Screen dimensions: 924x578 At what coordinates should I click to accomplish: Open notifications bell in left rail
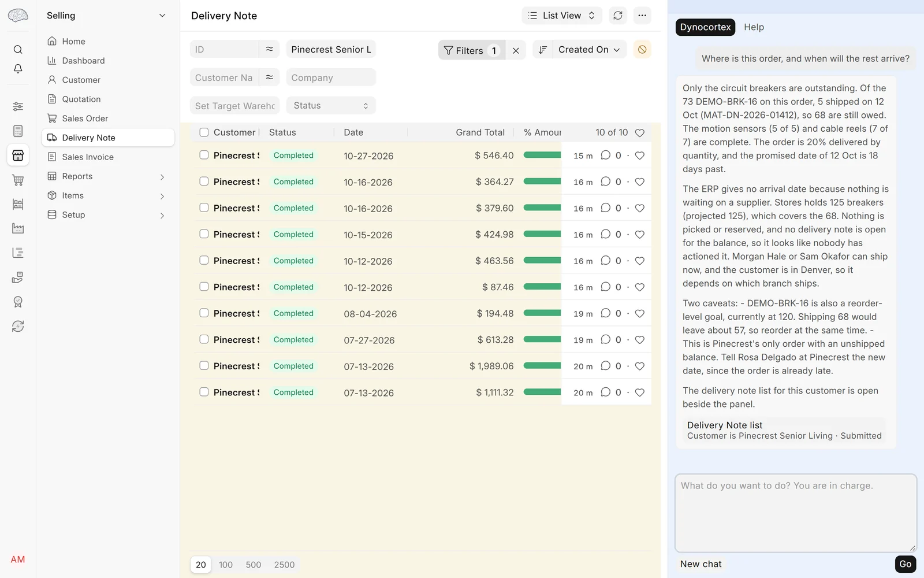(x=18, y=69)
